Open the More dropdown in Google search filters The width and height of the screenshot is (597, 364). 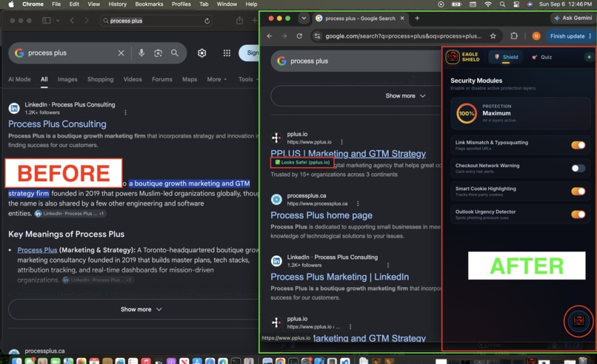click(x=216, y=79)
